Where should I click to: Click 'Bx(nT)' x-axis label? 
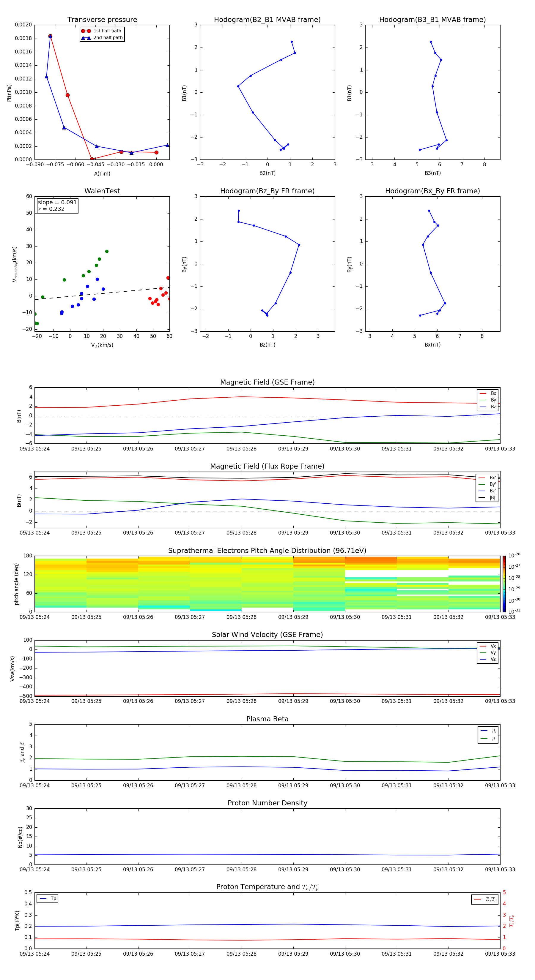pyautogui.click(x=432, y=345)
